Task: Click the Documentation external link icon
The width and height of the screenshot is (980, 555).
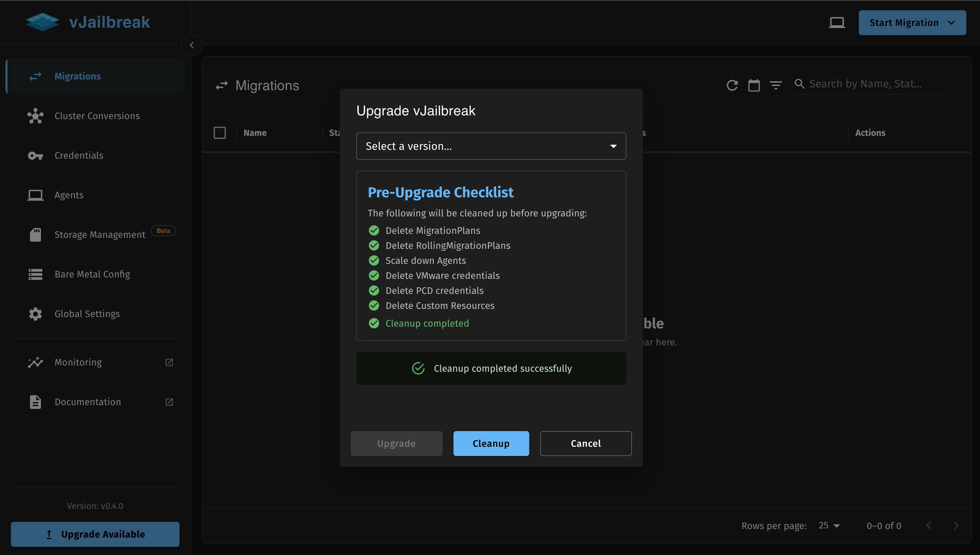Action: click(x=169, y=402)
